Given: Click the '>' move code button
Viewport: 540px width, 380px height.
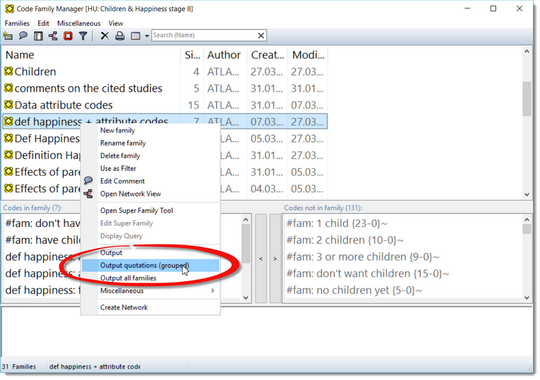Looking at the screenshot, I should tap(275, 258).
